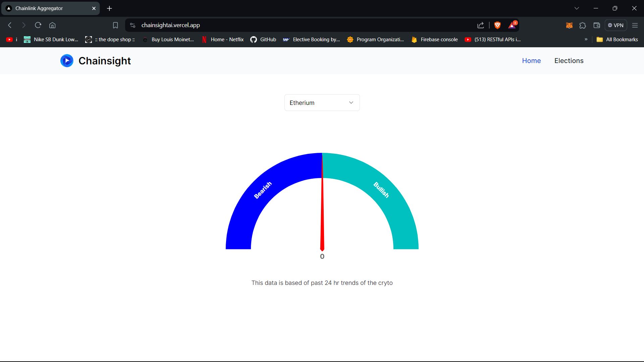644x362 pixels.
Task: Open the dope shop bookmark
Action: [110, 40]
